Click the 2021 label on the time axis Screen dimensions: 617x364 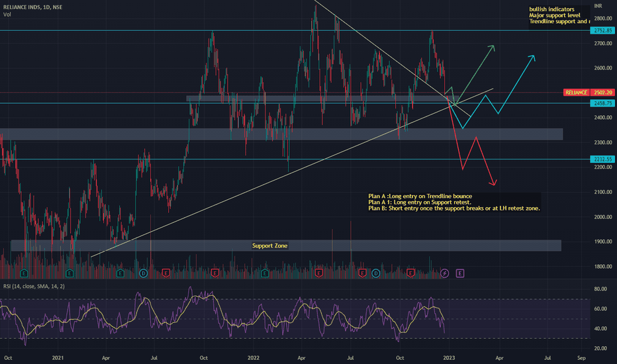(x=58, y=357)
